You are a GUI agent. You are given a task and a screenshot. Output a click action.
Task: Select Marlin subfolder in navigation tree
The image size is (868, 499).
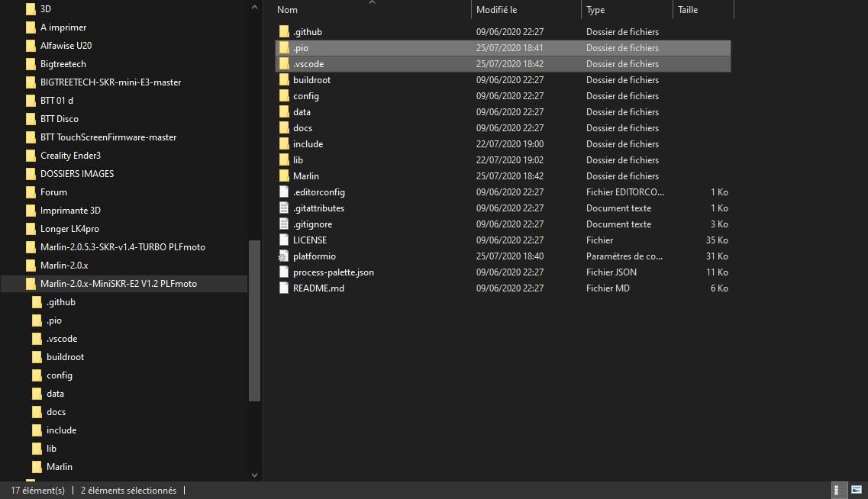(60, 466)
